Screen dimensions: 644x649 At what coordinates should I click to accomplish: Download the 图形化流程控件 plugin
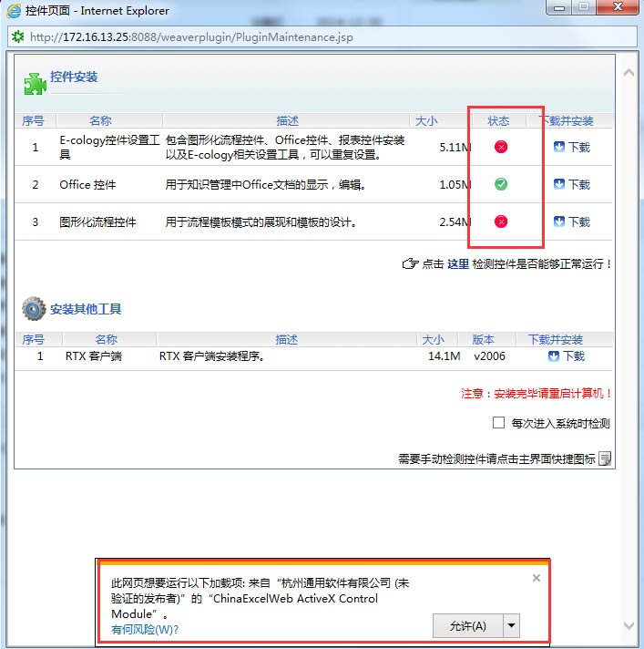click(571, 221)
